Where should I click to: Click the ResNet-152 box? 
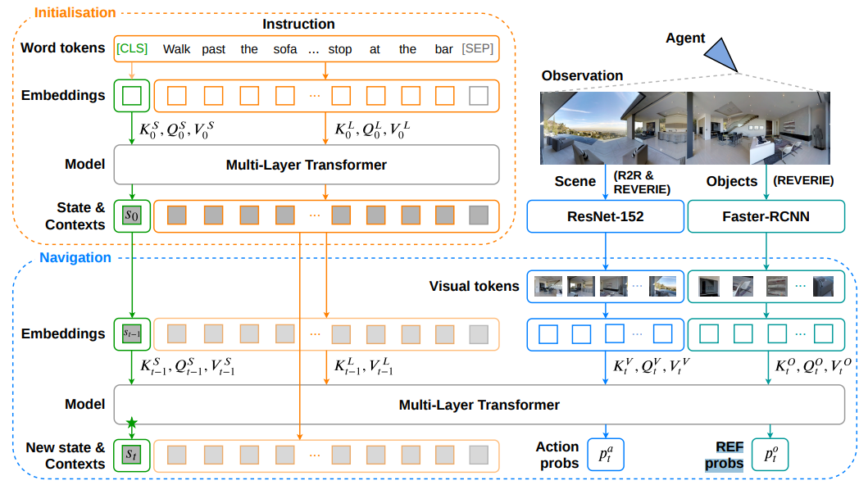605,218
